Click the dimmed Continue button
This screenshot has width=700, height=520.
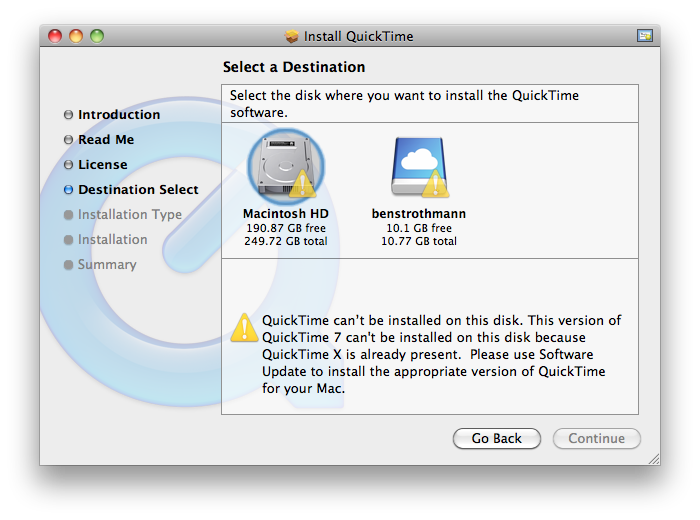coord(596,438)
